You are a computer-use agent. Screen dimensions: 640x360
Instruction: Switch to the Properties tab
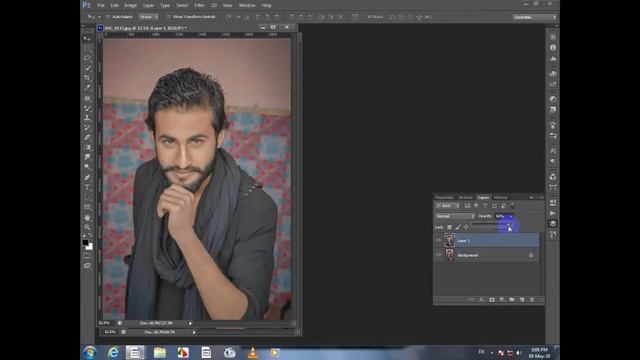[444, 198]
